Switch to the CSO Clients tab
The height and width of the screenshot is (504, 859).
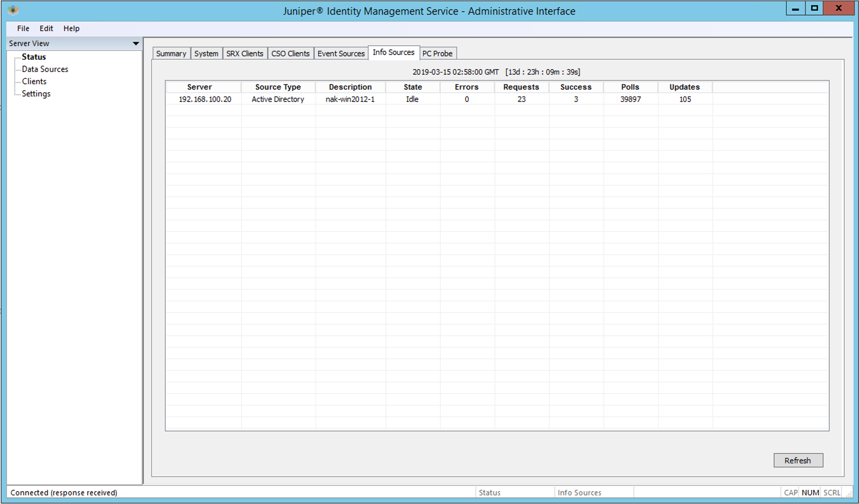pos(291,53)
